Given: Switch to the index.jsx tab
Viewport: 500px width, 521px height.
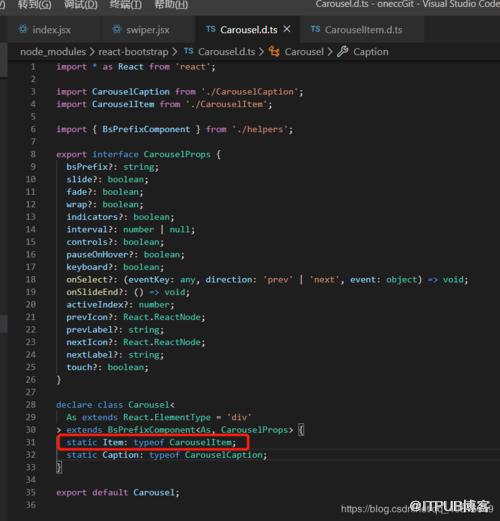Looking at the screenshot, I should pyautogui.click(x=51, y=30).
